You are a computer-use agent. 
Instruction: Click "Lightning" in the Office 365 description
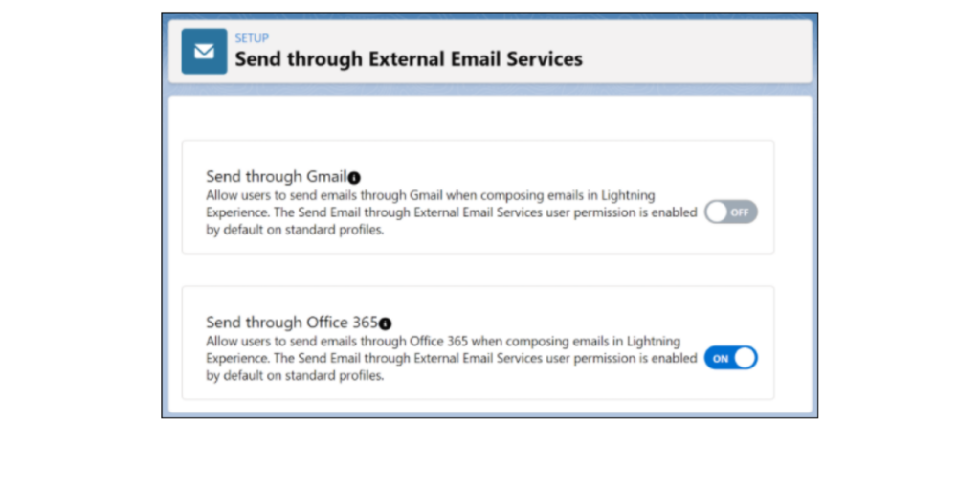[x=653, y=341]
